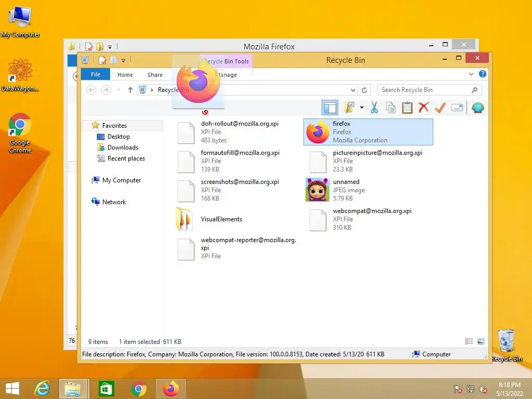
Task: Click the taskbar clock showing 8:18 PM
Action: (x=509, y=389)
